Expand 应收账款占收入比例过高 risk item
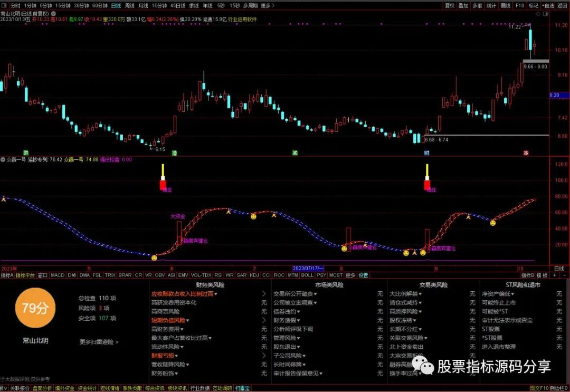The height and width of the screenshot is (392, 570). [x=184, y=294]
